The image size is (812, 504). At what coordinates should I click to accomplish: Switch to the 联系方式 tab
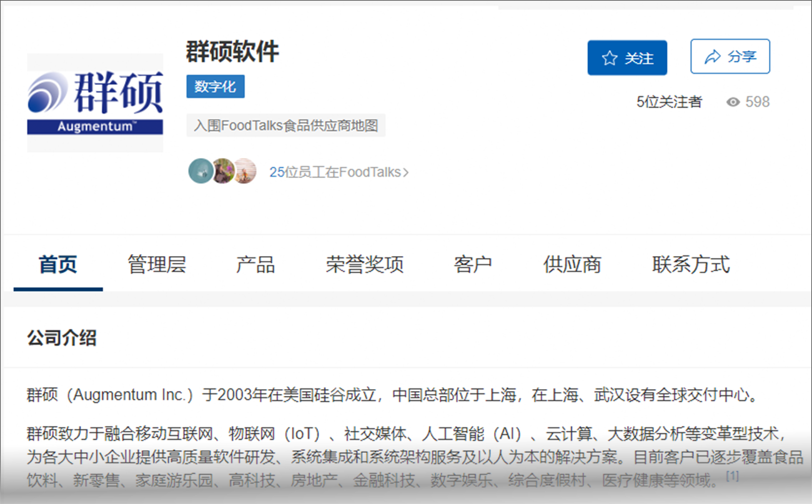tap(690, 264)
